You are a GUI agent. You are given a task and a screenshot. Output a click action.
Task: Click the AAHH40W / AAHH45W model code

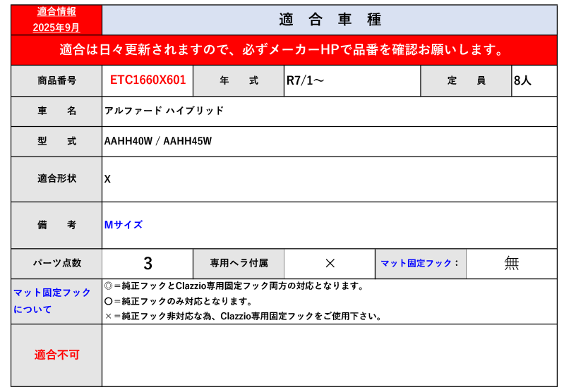(158, 141)
